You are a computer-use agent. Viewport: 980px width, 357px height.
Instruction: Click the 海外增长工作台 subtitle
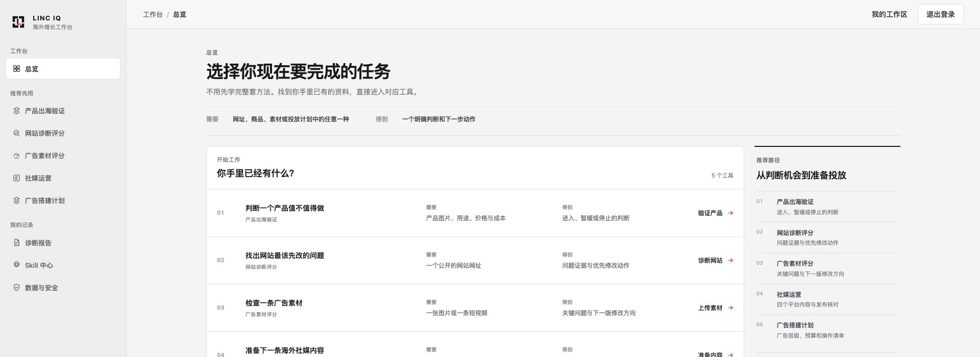point(53,27)
